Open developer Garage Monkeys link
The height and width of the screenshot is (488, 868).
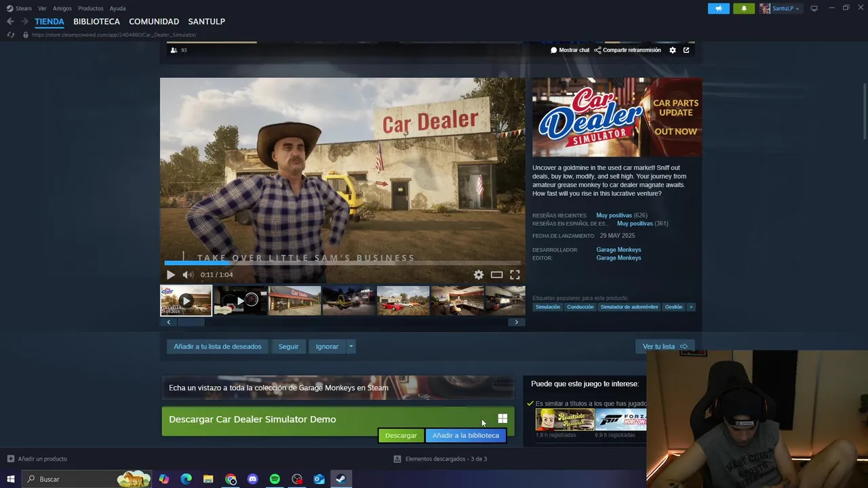(x=618, y=249)
